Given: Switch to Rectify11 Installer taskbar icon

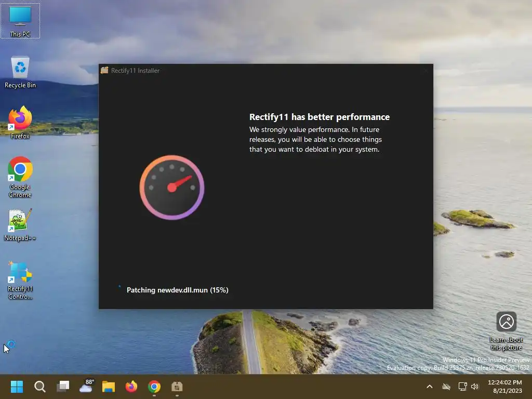Looking at the screenshot, I should (177, 387).
